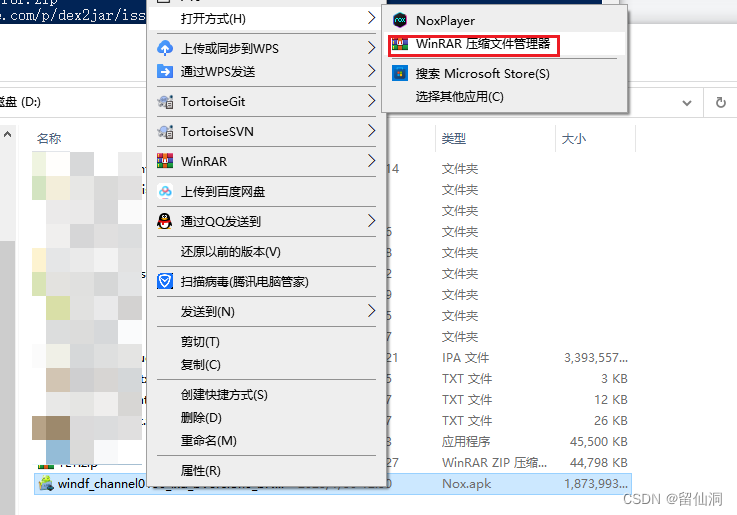Viewport: 737px width, 515px height.
Task: Expand the TortoiseGit submenu arrow
Action: point(371,101)
